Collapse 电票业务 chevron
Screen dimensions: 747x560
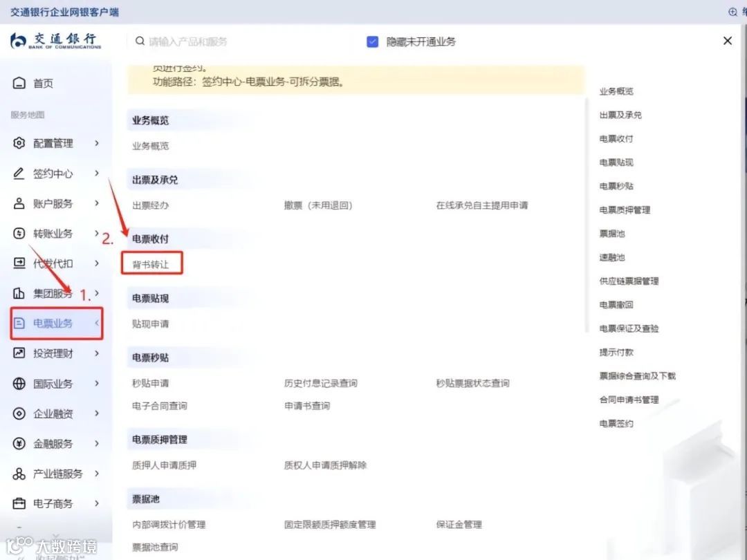pyautogui.click(x=97, y=324)
